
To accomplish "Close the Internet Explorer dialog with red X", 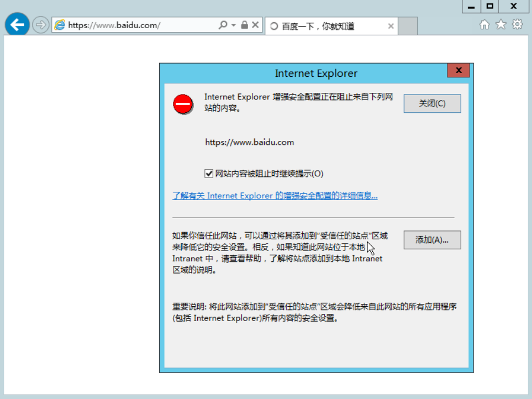I will tap(459, 70).
